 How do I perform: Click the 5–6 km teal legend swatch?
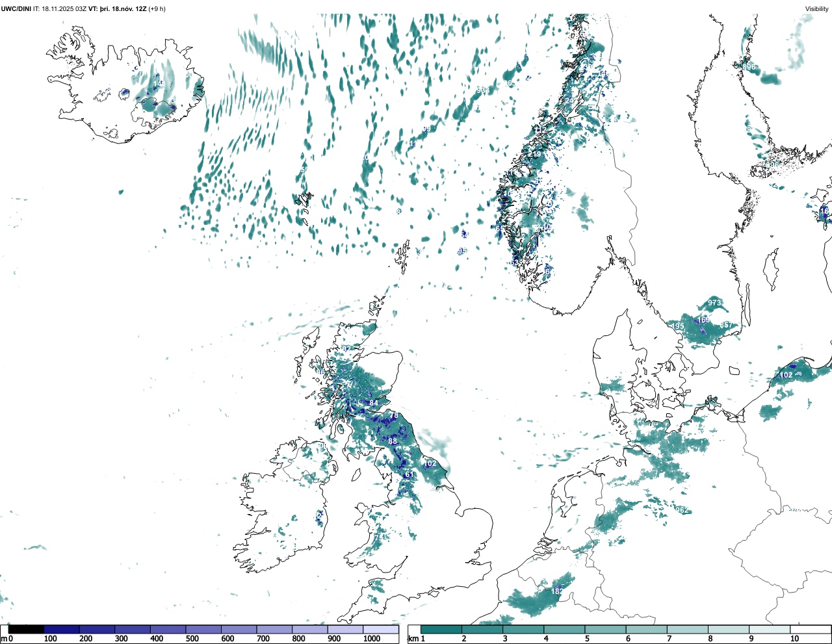click(x=606, y=629)
